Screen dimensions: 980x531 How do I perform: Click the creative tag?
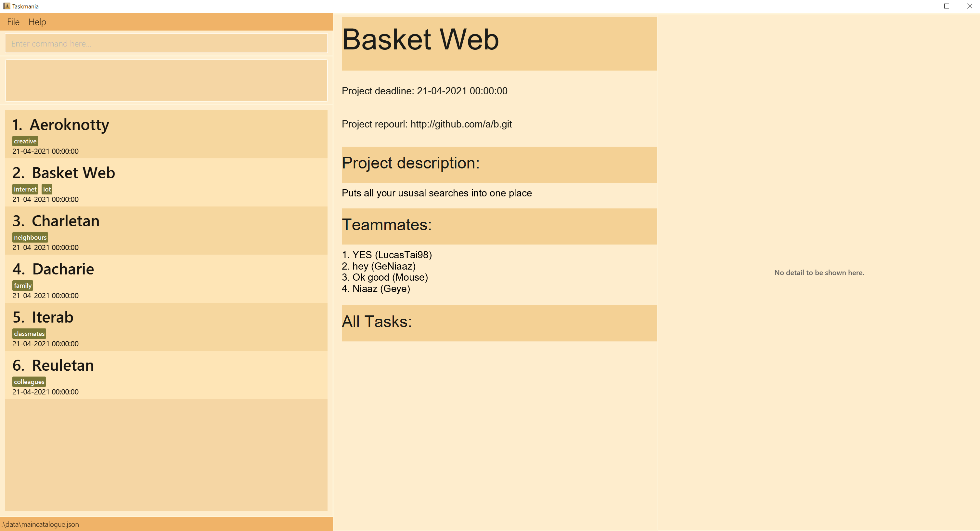[25, 141]
